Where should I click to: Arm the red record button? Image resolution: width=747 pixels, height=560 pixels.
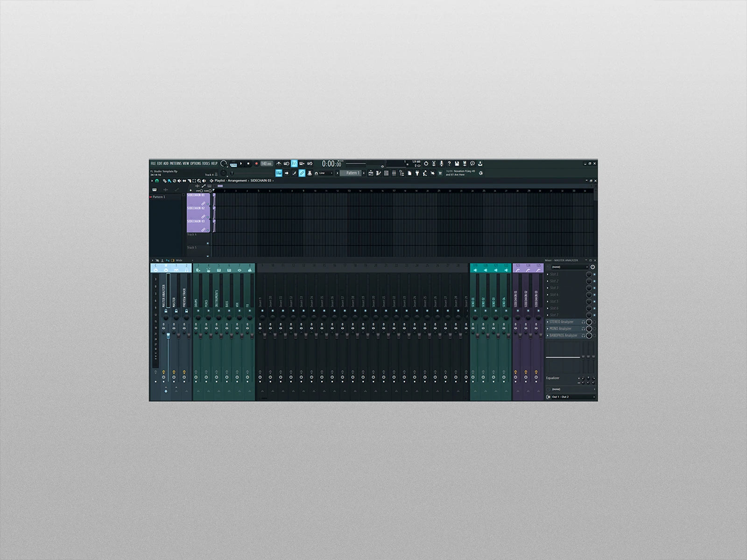pos(256,163)
